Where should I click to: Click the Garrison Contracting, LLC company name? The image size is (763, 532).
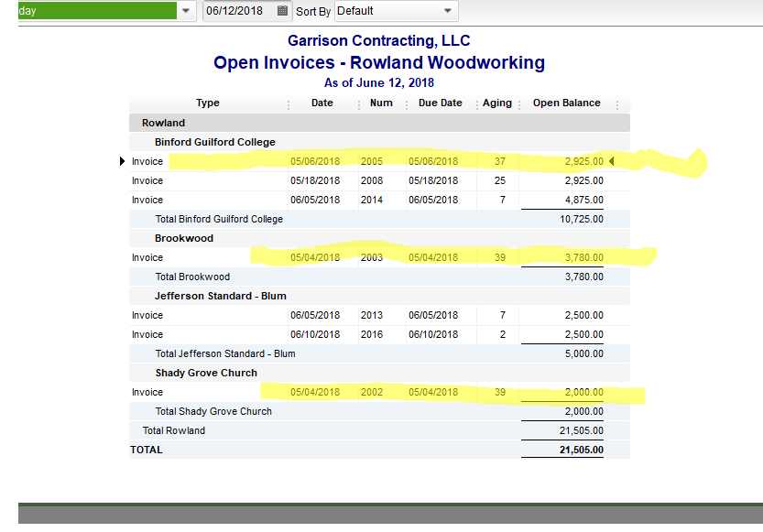[379, 40]
